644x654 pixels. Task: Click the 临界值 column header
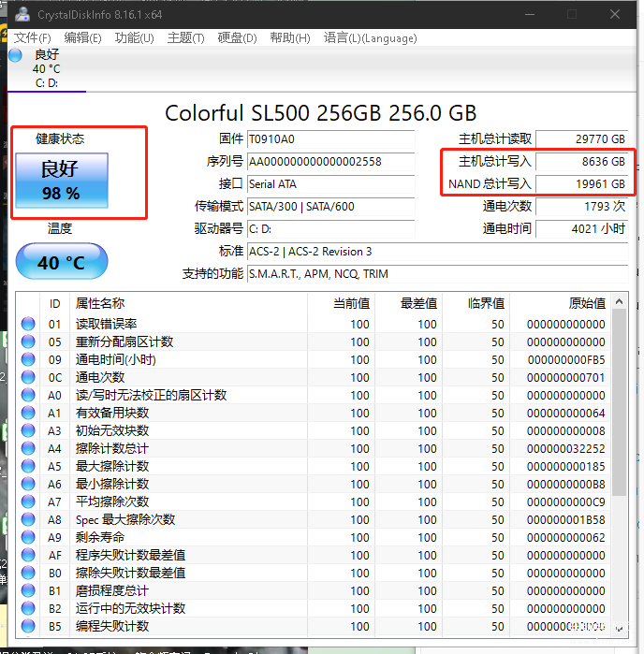click(x=476, y=304)
